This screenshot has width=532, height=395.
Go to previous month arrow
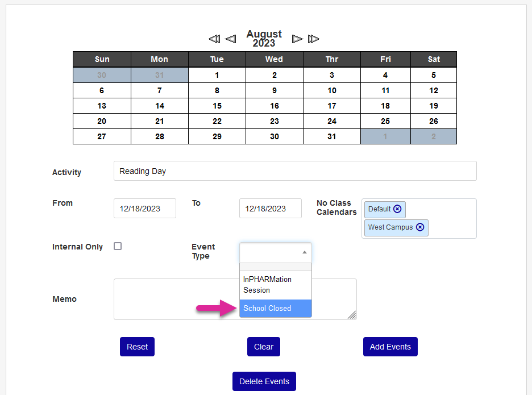point(230,39)
